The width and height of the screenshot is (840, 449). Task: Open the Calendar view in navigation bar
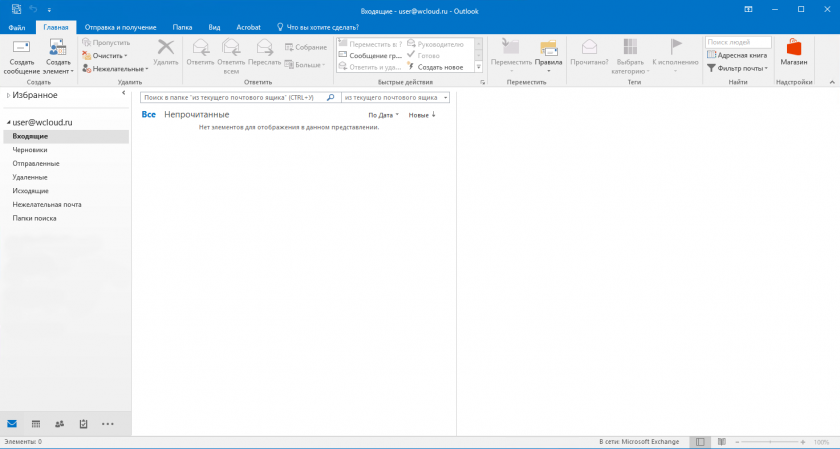tap(36, 424)
